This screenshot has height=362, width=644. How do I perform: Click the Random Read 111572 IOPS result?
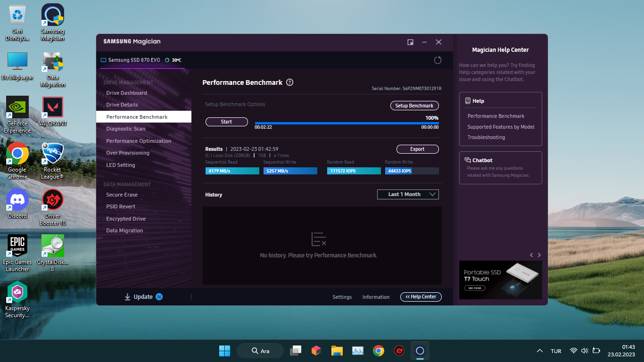point(354,171)
